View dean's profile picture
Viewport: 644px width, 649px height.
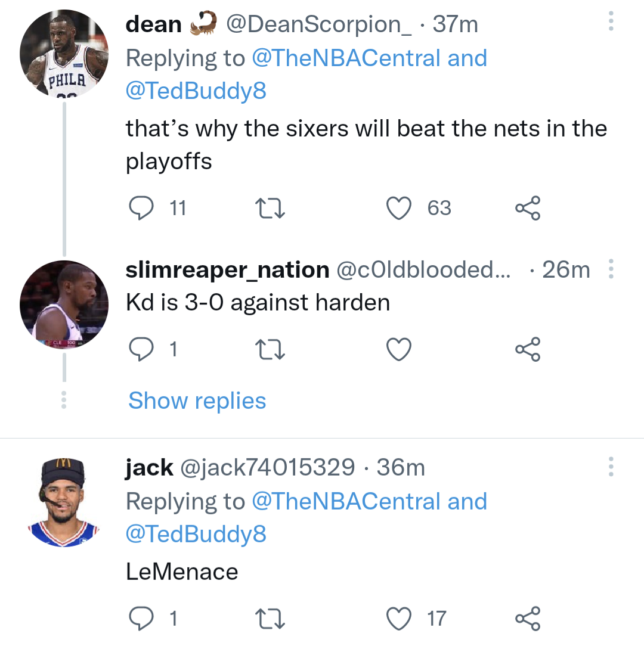[64, 54]
